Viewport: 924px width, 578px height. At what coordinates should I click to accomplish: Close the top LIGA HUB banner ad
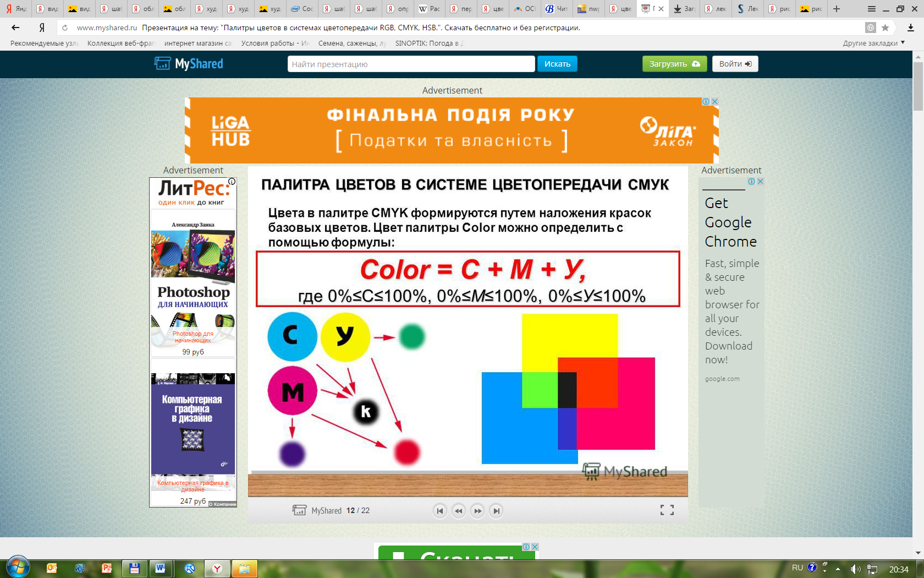pos(714,101)
